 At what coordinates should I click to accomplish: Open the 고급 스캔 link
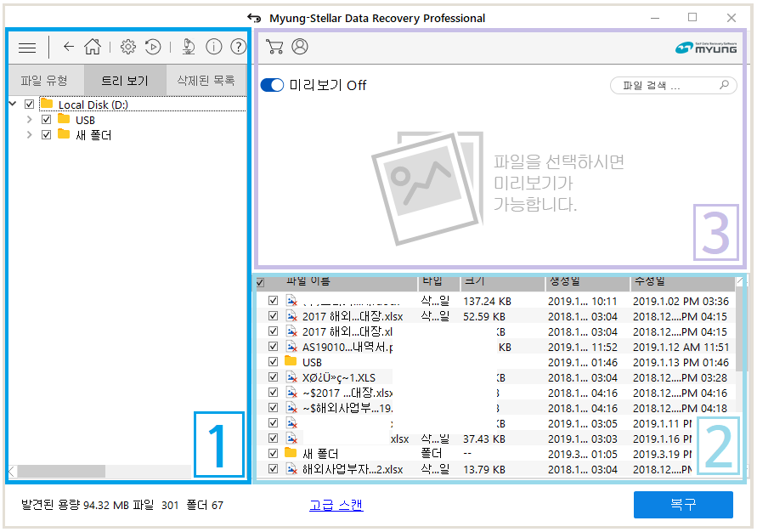click(x=336, y=505)
